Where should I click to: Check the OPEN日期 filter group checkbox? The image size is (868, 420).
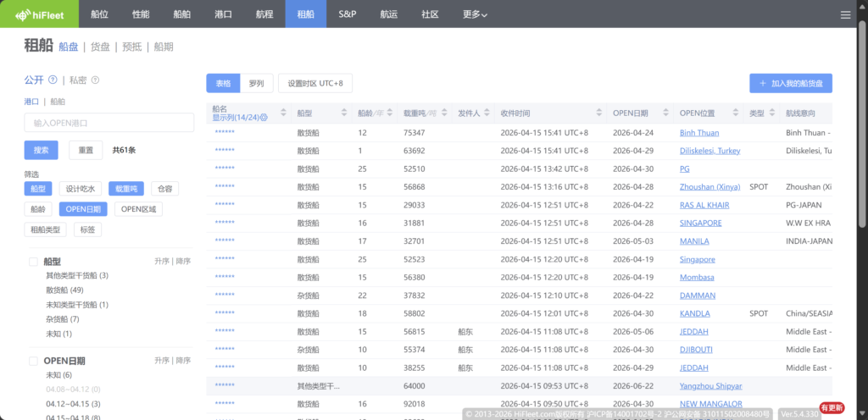pyautogui.click(x=33, y=361)
